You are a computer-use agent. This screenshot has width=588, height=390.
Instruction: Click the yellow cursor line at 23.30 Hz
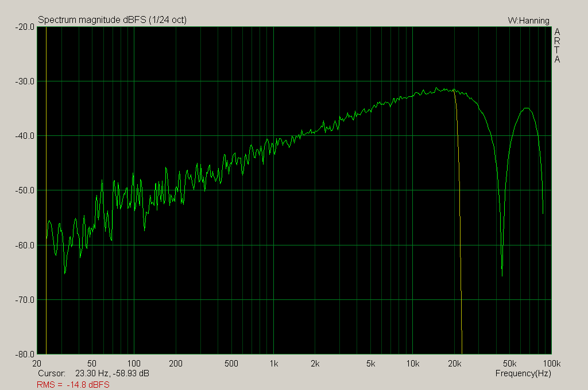[46, 190]
